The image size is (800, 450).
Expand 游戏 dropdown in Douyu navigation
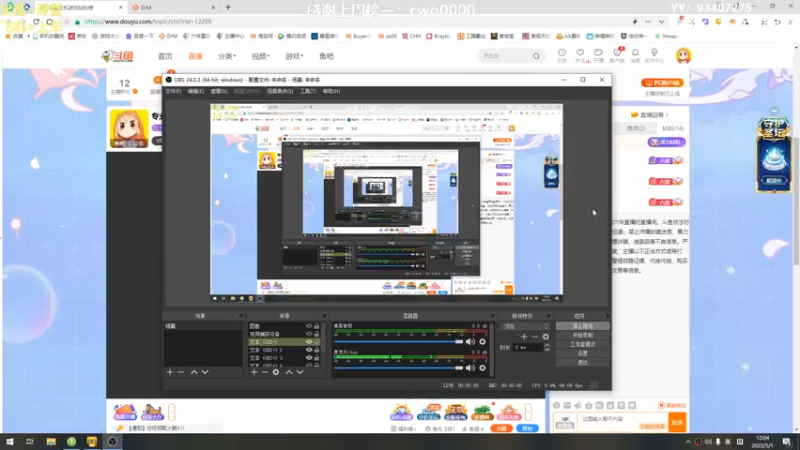coord(294,56)
